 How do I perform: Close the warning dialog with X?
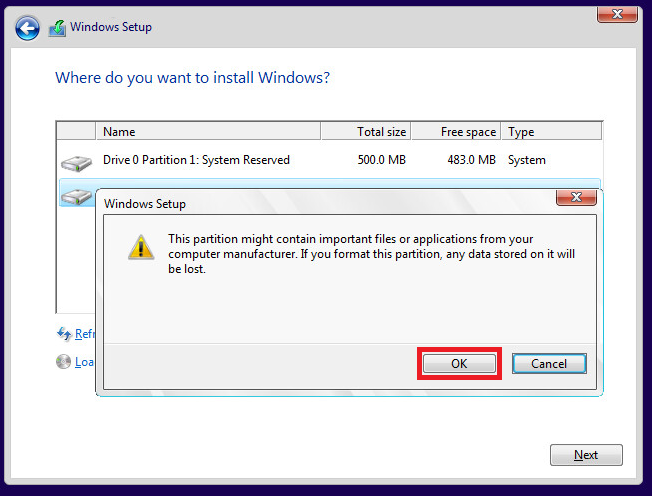[x=576, y=197]
